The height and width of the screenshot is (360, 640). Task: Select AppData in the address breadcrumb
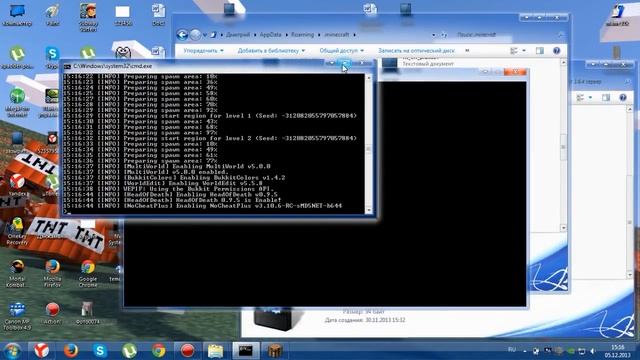[271, 35]
